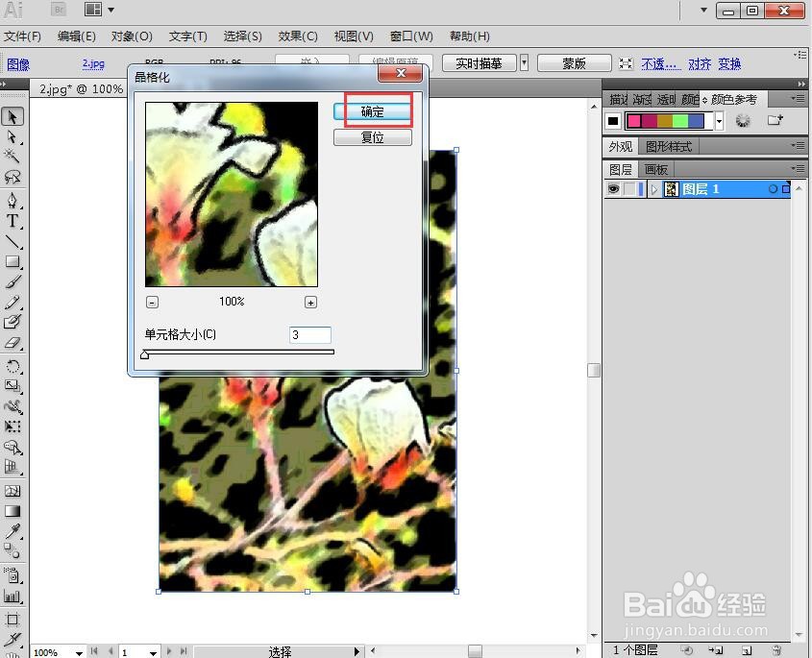
Task: Select the Perspective Grid tool
Action: pyautogui.click(x=12, y=467)
